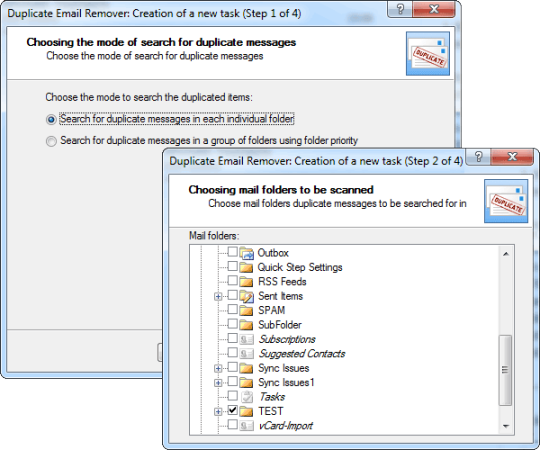Expand the Sync Issues1 tree node
540x450 pixels.
(x=218, y=383)
